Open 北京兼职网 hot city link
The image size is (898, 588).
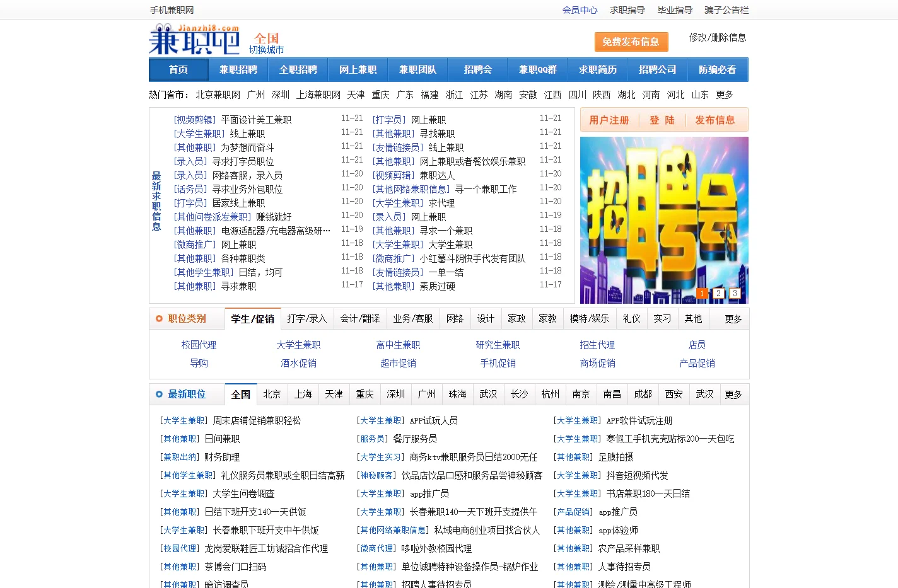tap(218, 95)
